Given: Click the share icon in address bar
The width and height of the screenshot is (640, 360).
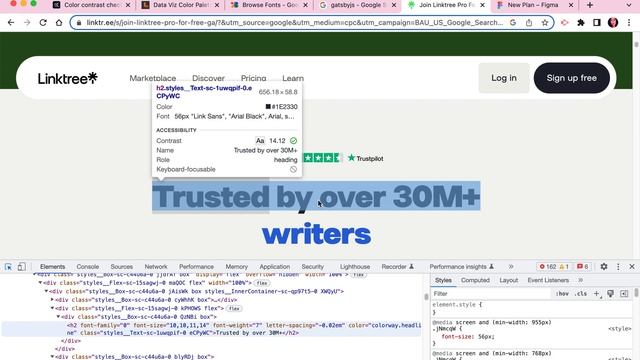Looking at the screenshot, I should point(529,22).
